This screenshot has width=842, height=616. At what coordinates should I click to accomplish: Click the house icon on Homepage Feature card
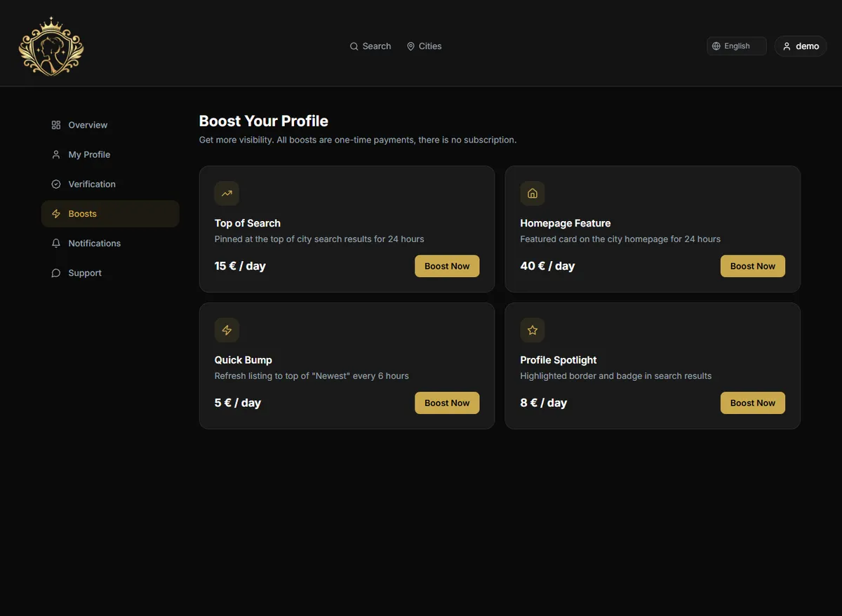(x=533, y=194)
